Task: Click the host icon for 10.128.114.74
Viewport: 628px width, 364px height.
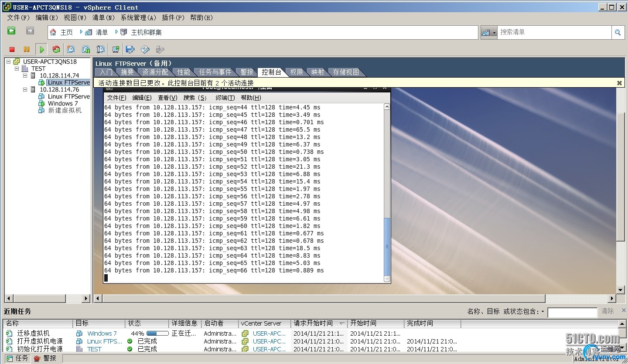Action: tap(33, 75)
